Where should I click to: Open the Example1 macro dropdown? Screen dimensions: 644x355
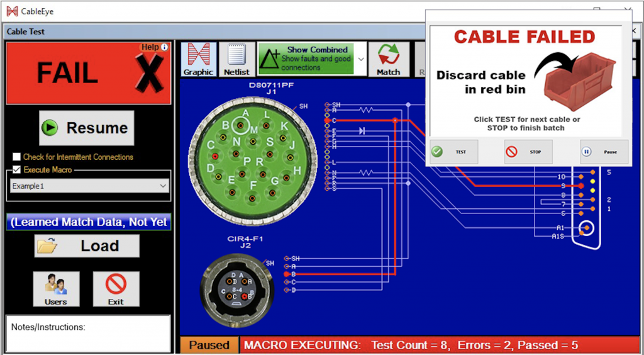[89, 186]
